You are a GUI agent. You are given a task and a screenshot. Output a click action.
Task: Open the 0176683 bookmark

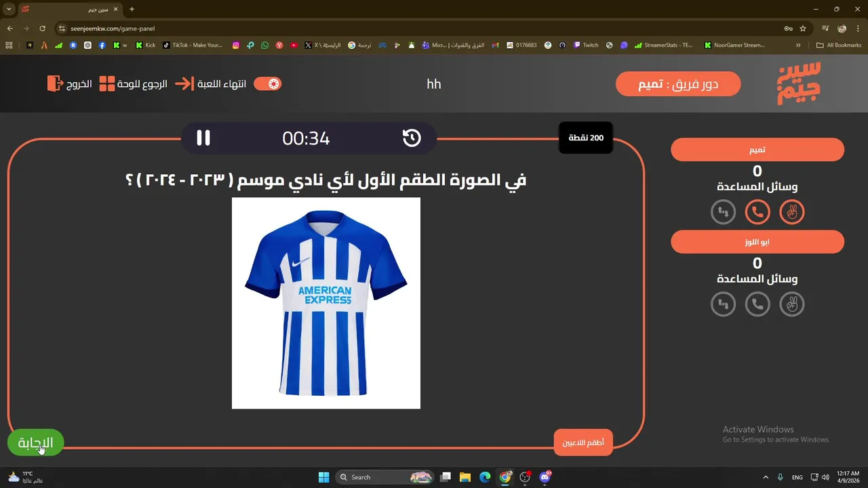[522, 45]
